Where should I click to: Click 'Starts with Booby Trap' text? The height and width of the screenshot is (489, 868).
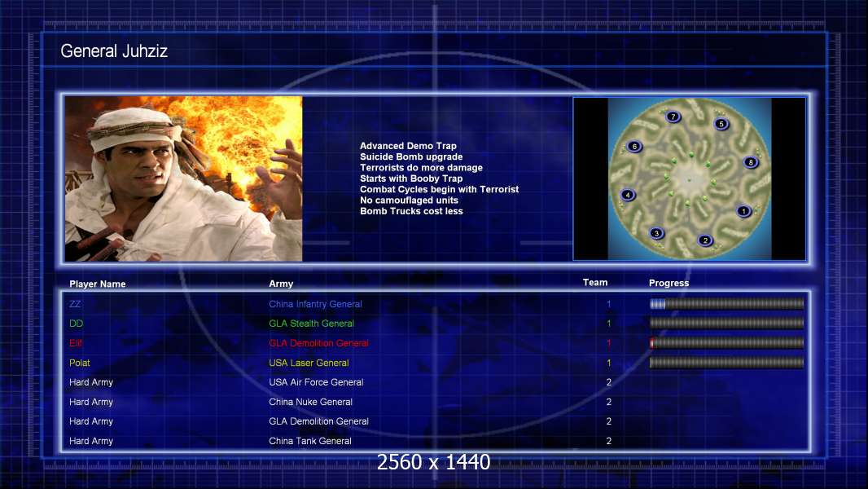[x=411, y=178]
